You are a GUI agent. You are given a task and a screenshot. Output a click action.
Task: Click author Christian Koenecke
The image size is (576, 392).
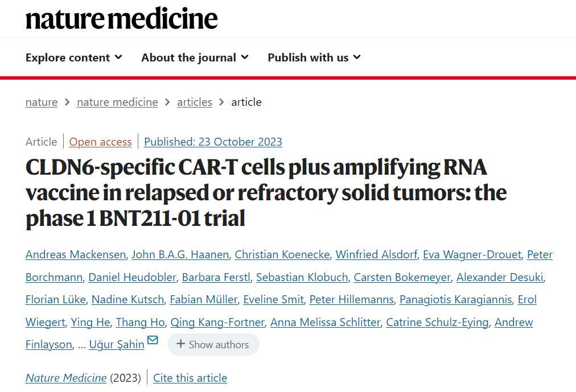pos(282,254)
